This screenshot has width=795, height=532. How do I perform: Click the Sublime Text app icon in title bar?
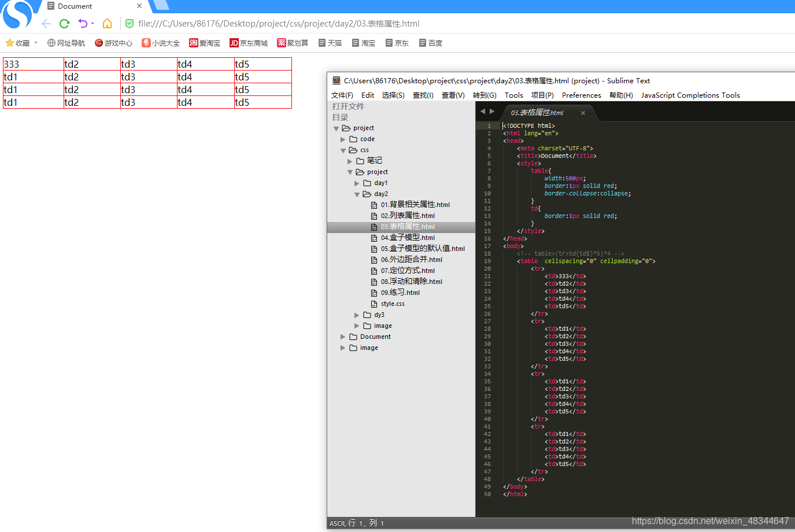click(337, 80)
